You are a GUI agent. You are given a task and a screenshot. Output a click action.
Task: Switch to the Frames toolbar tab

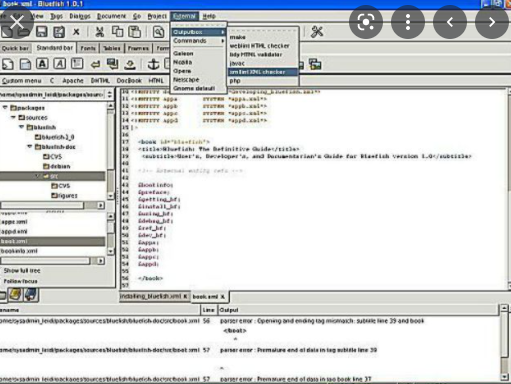(x=138, y=48)
